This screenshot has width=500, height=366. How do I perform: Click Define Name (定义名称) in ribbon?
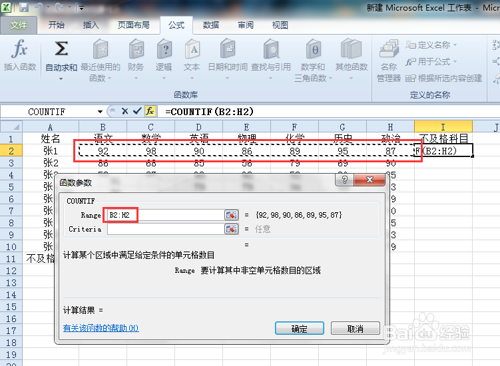click(431, 45)
